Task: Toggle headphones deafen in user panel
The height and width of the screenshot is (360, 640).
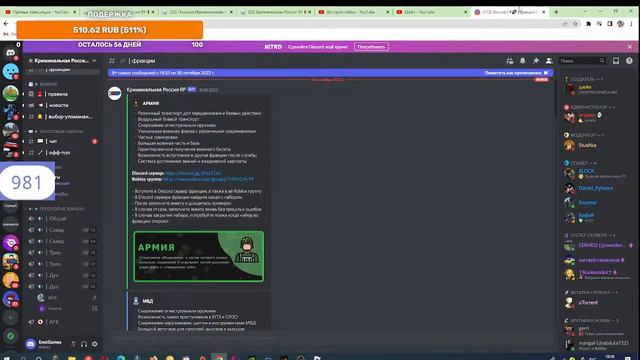Action: pos(84,344)
